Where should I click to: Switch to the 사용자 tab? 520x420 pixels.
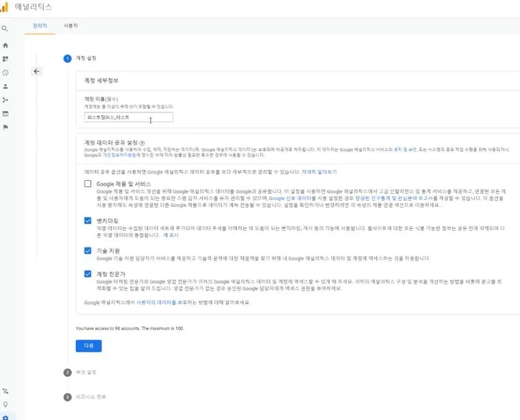point(71,26)
